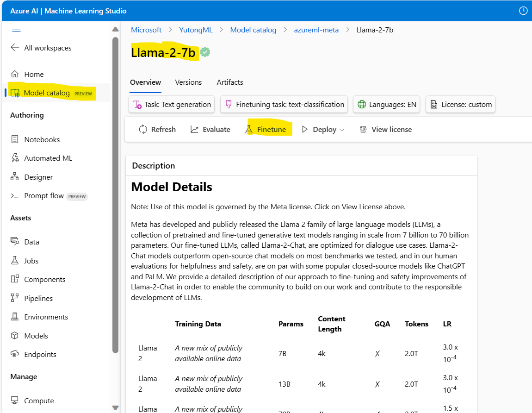Image resolution: width=532 pixels, height=413 pixels.
Task: Click the Evaluate button label
Action: coord(217,129)
